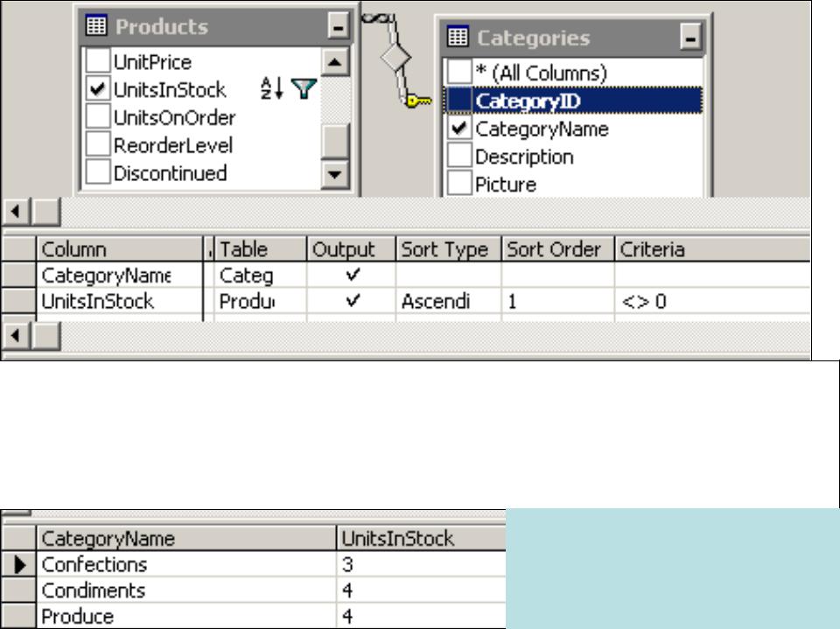The height and width of the screenshot is (629, 840).
Task: Open the Sort Type cell showing Ascending
Action: point(448,301)
